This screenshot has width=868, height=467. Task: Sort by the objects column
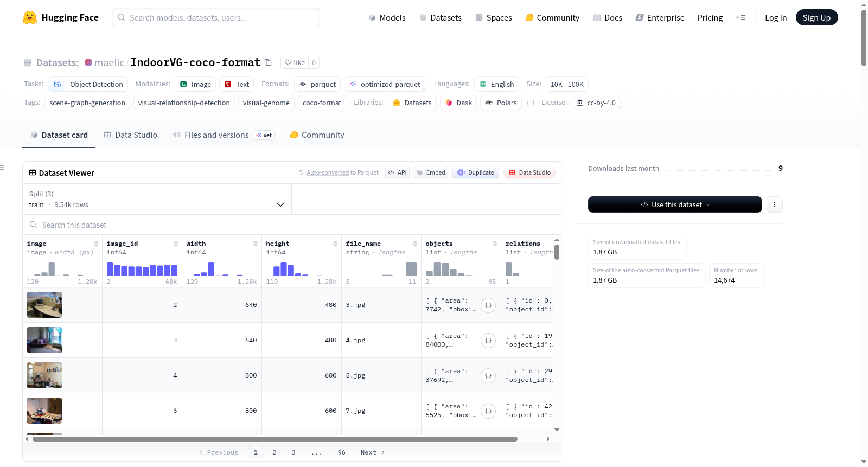coord(495,244)
